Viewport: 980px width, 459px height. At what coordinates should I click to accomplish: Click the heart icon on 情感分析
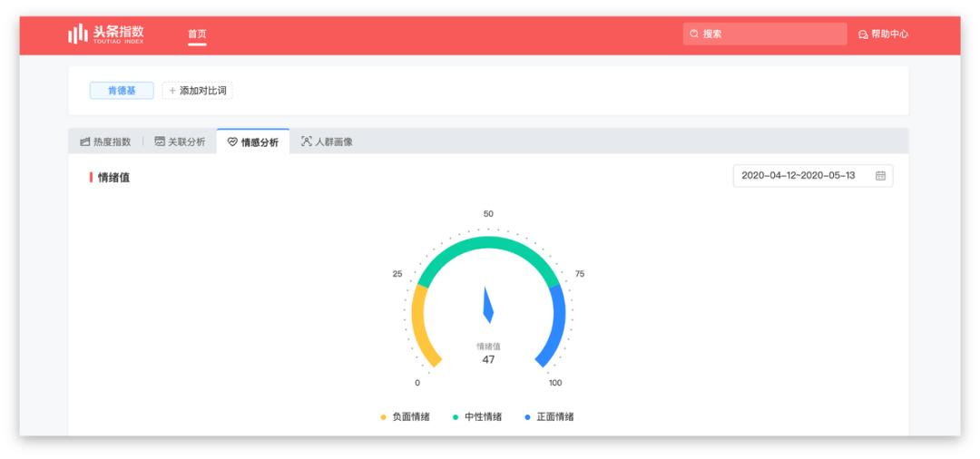(232, 142)
